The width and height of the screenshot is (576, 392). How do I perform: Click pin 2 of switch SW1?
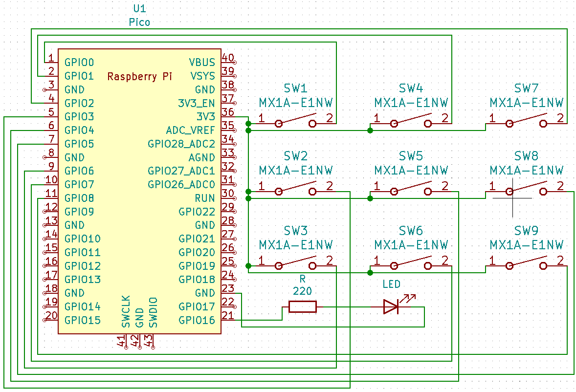(x=330, y=118)
